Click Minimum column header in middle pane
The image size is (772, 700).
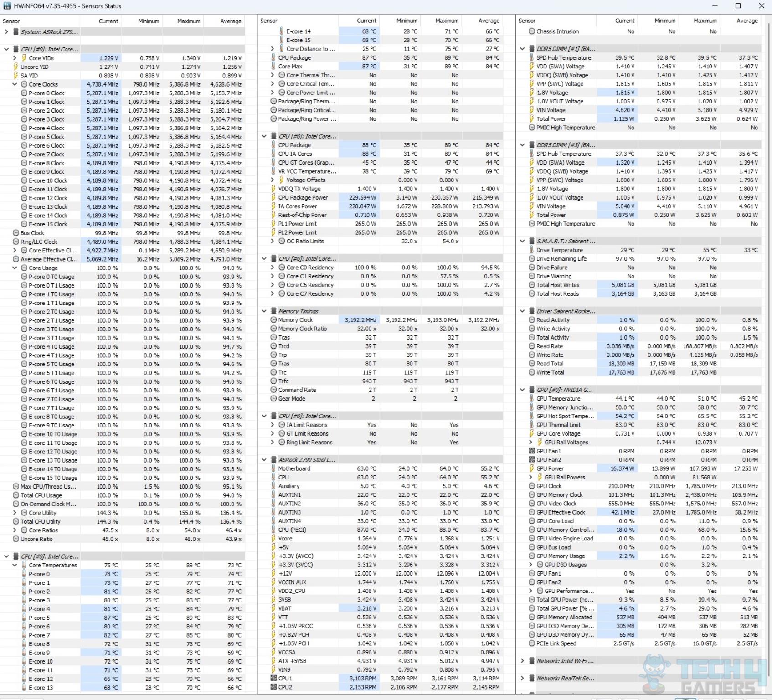400,21
